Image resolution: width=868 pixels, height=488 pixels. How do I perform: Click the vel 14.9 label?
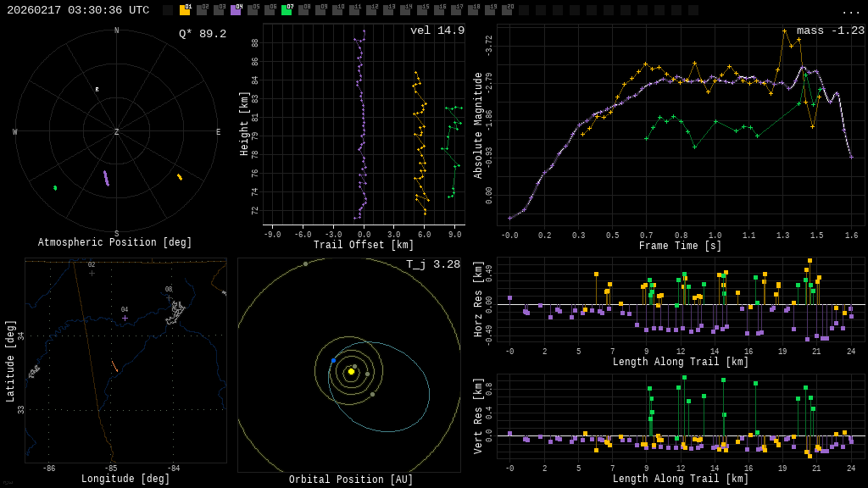(x=437, y=30)
